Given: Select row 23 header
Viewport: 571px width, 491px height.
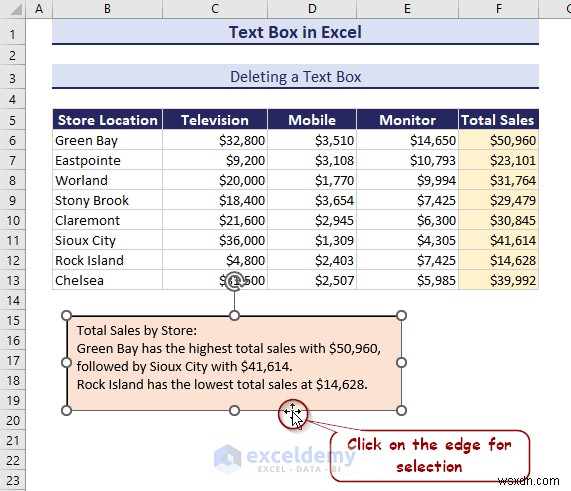Looking at the screenshot, I should tap(13, 480).
